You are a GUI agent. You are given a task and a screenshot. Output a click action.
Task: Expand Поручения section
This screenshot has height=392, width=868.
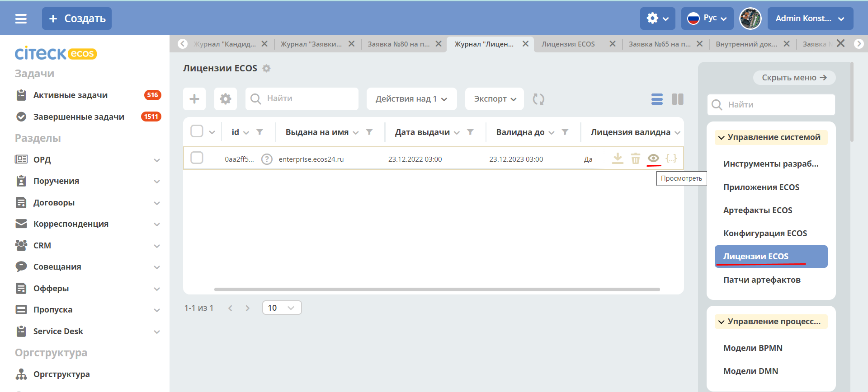coord(157,181)
